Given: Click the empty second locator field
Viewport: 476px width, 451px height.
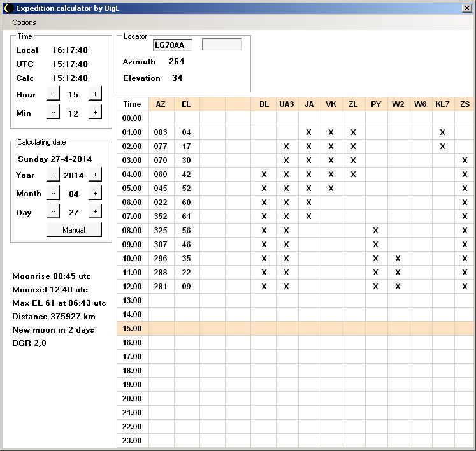Looking at the screenshot, I should [222, 45].
